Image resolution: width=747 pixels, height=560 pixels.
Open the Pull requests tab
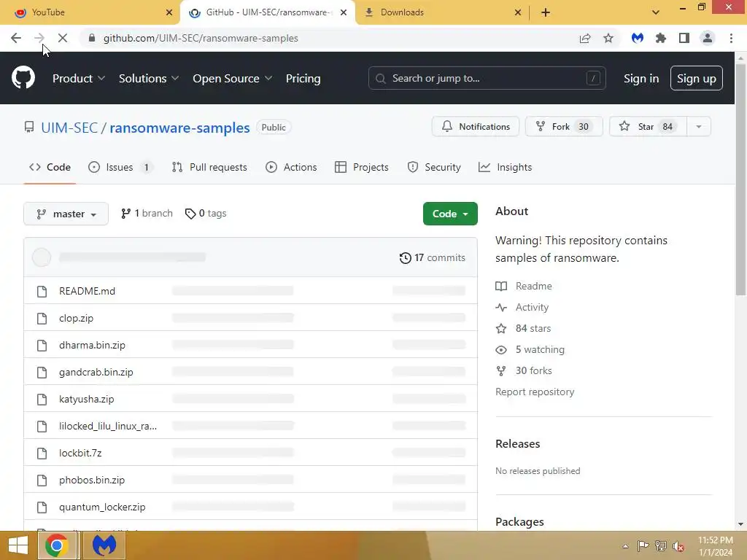(x=209, y=167)
